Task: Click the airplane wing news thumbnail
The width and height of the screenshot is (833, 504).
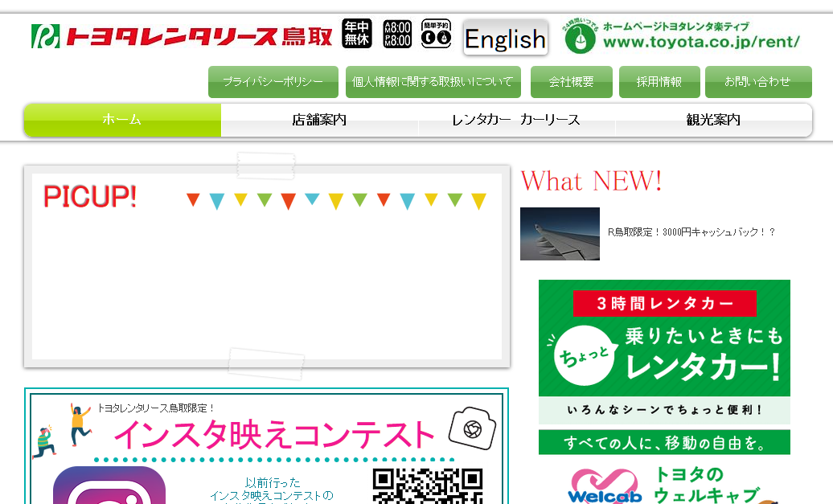Action: point(560,234)
